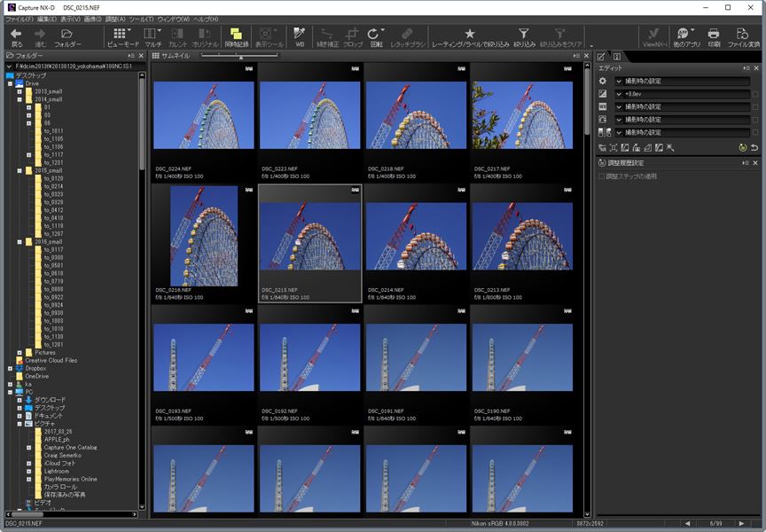The width and height of the screenshot is (766, 532).
Task: Select the Creative Cloud Files folder
Action: [x=51, y=360]
